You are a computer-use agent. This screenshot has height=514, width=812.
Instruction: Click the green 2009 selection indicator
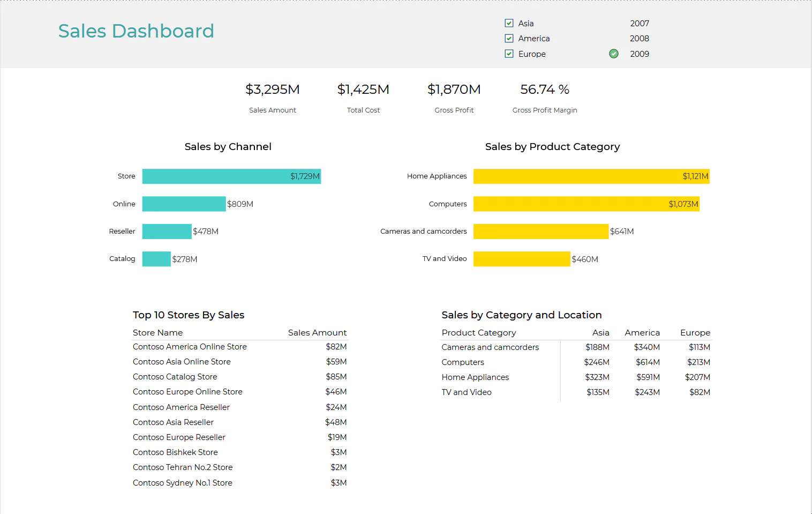coord(613,54)
